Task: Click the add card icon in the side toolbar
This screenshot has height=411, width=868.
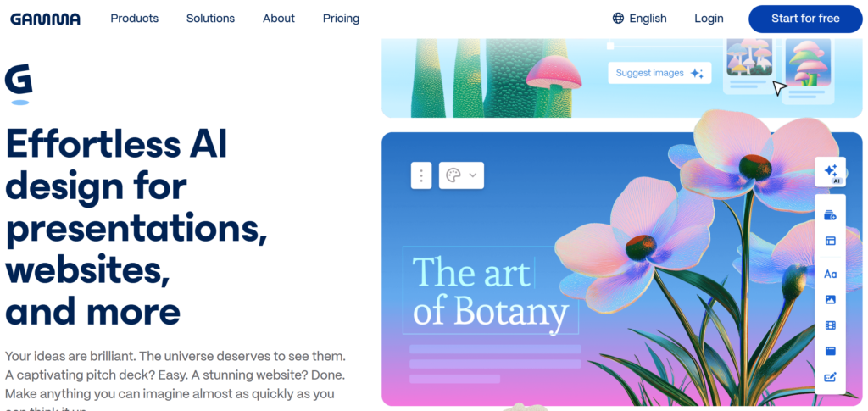Action: pyautogui.click(x=831, y=216)
